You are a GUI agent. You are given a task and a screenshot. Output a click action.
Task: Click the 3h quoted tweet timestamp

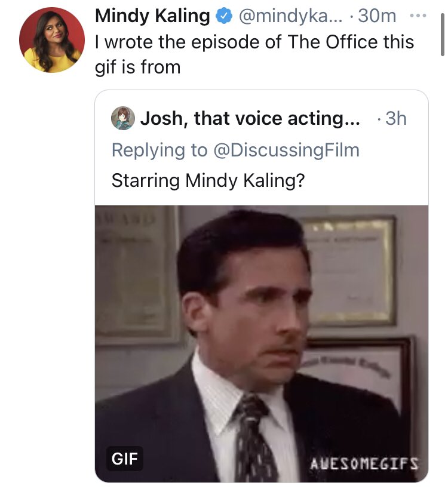395,118
